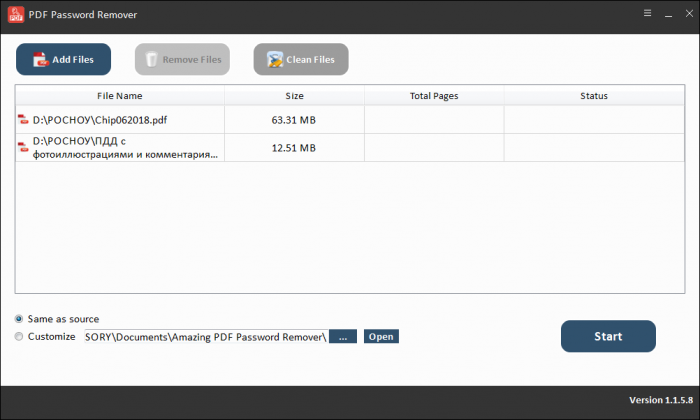Click the output path input field

pos(206,337)
